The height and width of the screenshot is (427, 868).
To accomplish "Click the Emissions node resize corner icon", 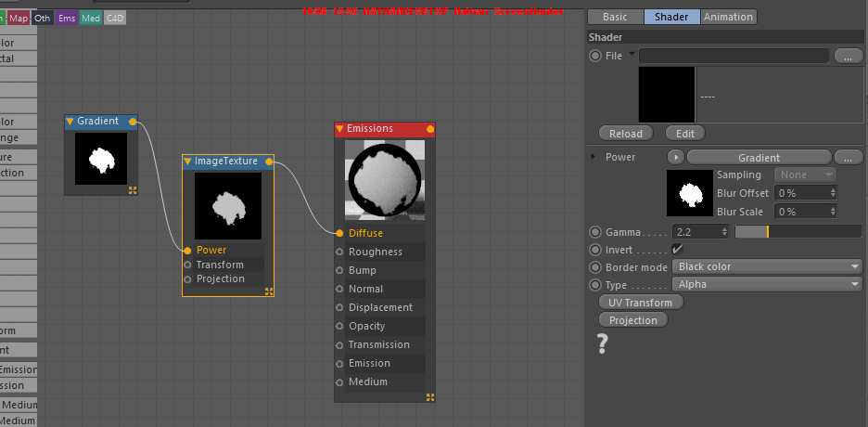I will pyautogui.click(x=430, y=397).
